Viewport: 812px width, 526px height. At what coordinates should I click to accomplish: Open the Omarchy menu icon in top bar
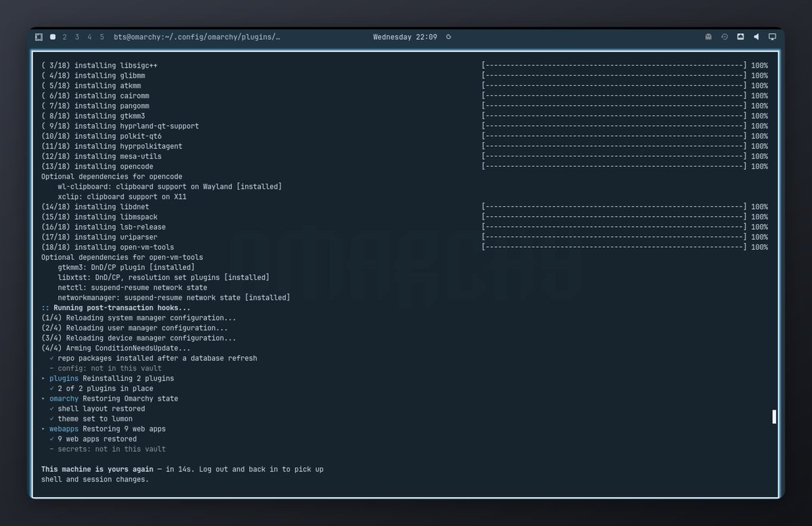39,37
